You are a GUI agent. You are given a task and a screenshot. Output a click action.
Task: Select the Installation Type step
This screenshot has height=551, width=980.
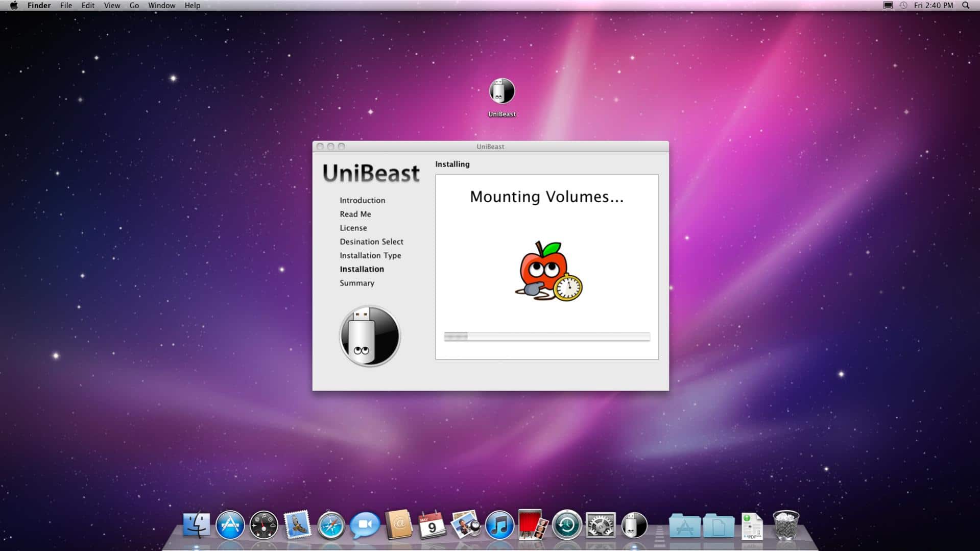370,255
